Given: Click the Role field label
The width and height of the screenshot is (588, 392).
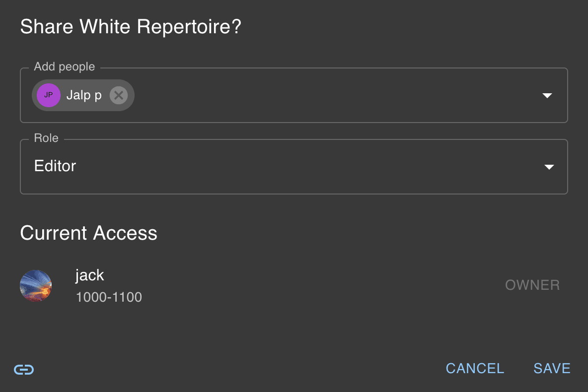Looking at the screenshot, I should pos(46,138).
